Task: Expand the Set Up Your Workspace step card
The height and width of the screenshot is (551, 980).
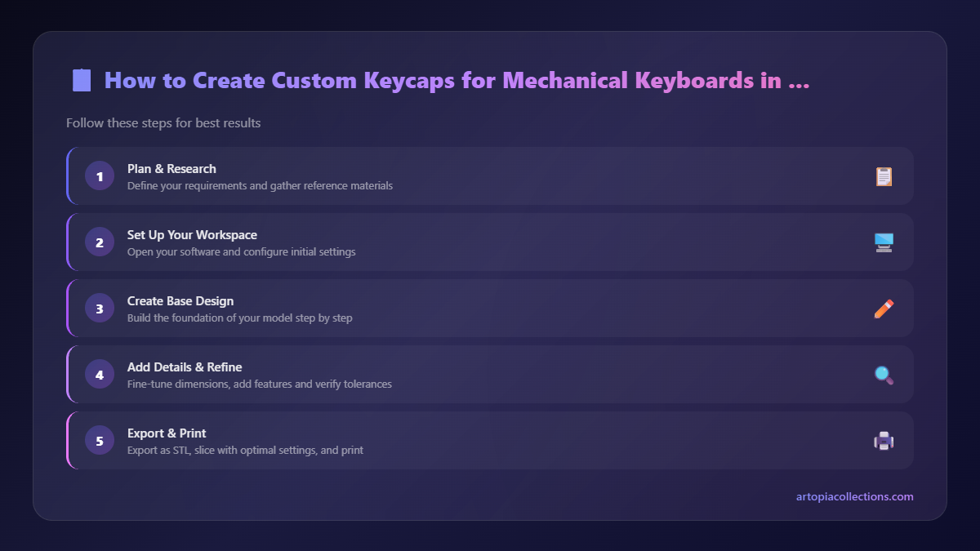Action: coord(490,242)
